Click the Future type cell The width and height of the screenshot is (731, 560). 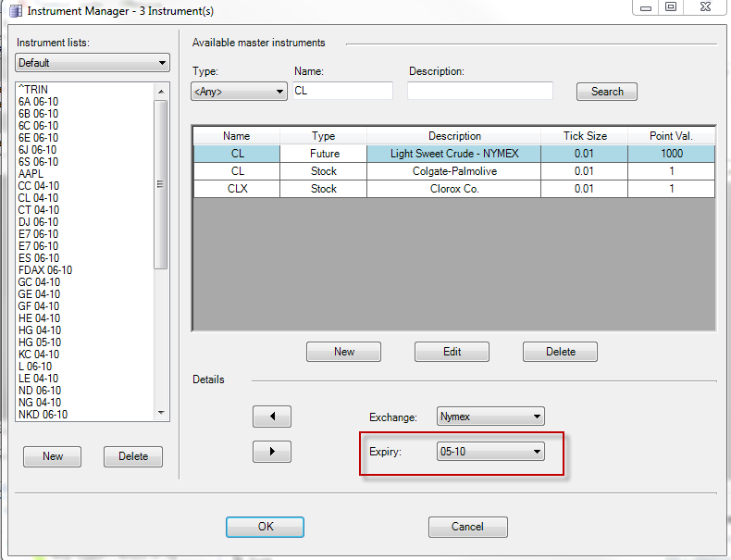pyautogui.click(x=324, y=154)
